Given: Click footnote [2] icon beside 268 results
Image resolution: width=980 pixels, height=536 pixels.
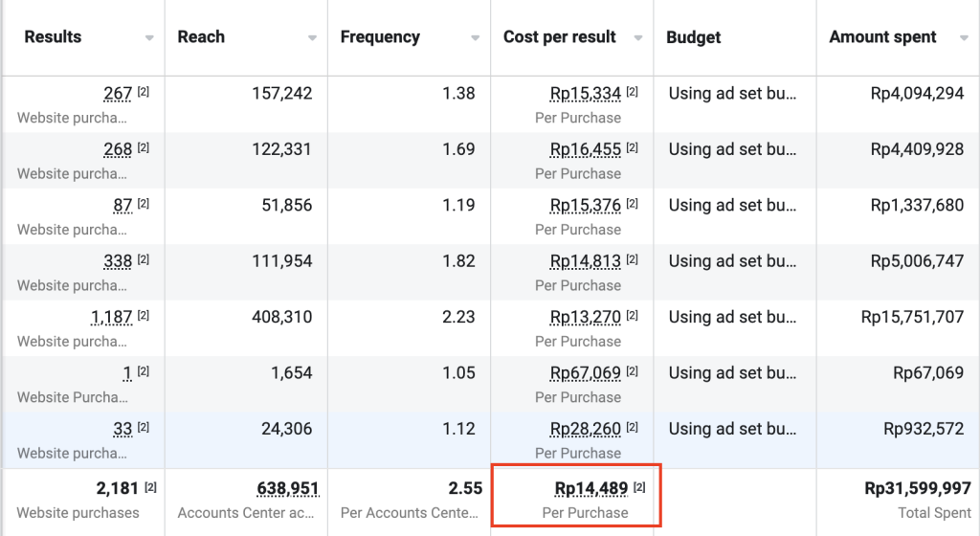Looking at the screenshot, I should point(144,148).
